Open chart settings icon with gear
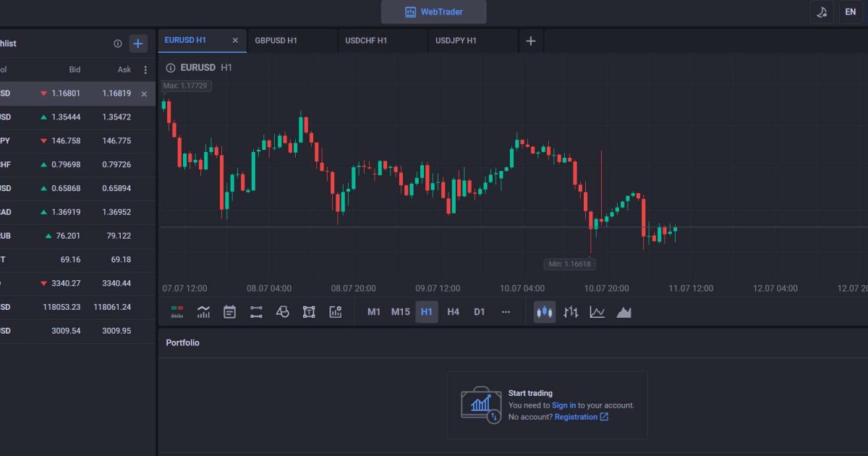The image size is (868, 456). [336, 312]
